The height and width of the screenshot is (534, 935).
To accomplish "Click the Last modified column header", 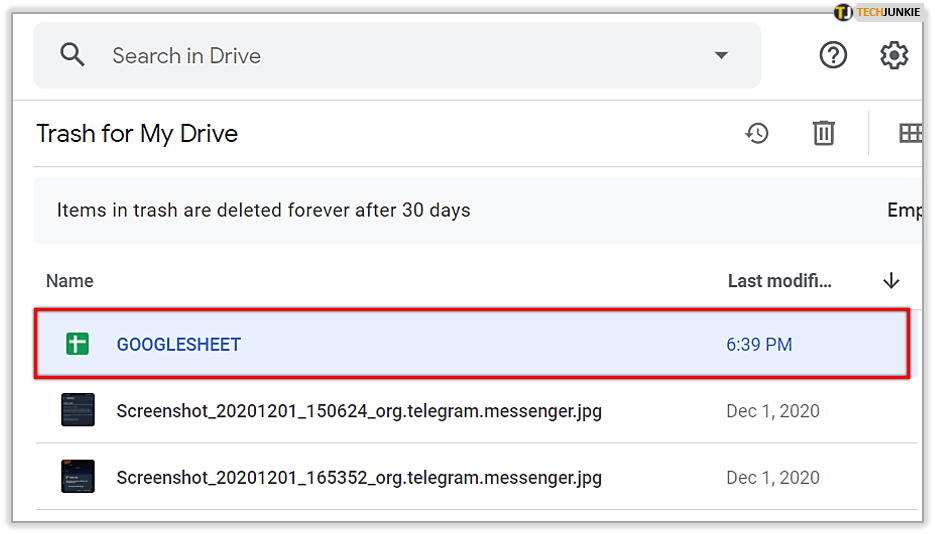I will [780, 281].
